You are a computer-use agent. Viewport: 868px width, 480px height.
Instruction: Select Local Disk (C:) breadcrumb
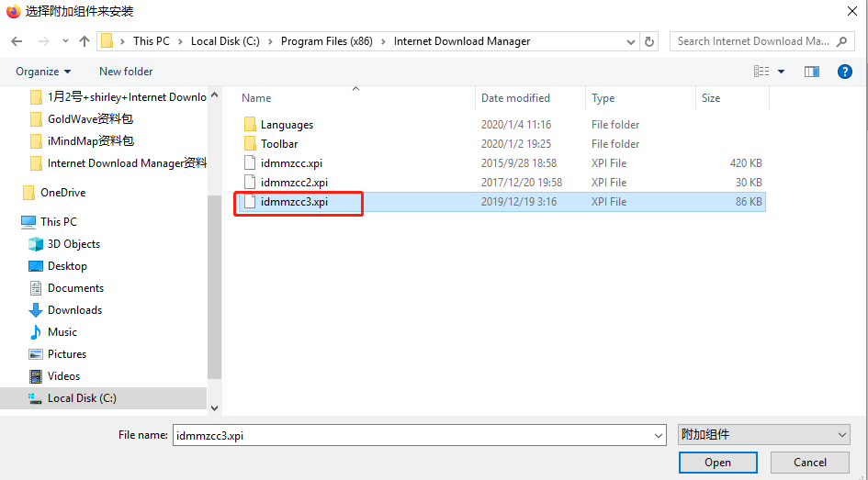click(x=225, y=41)
